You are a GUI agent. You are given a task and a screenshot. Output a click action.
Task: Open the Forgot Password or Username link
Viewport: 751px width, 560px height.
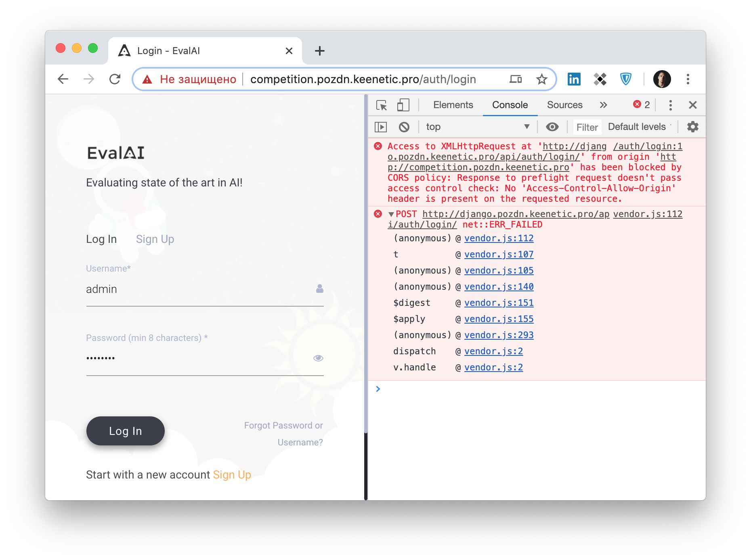(283, 425)
